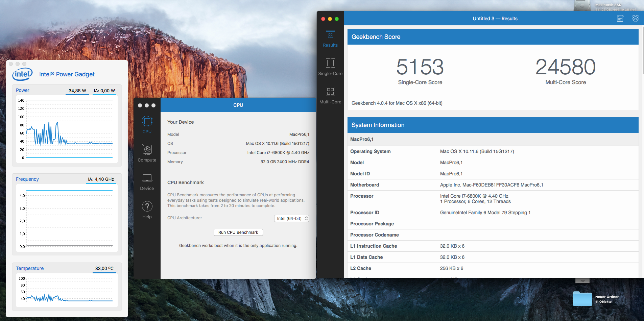
Task: Click the Intel logo in Power Gadget
Action: pos(22,74)
